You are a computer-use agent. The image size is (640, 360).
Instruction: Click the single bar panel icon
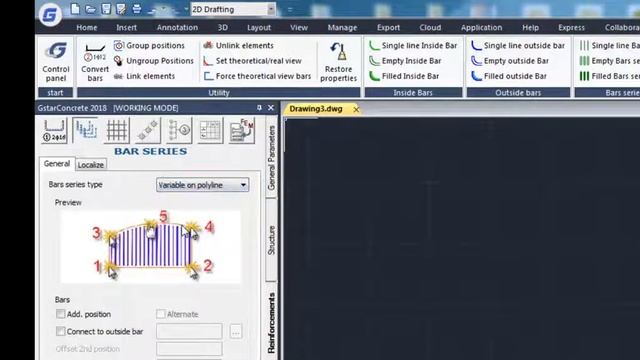pos(54,131)
